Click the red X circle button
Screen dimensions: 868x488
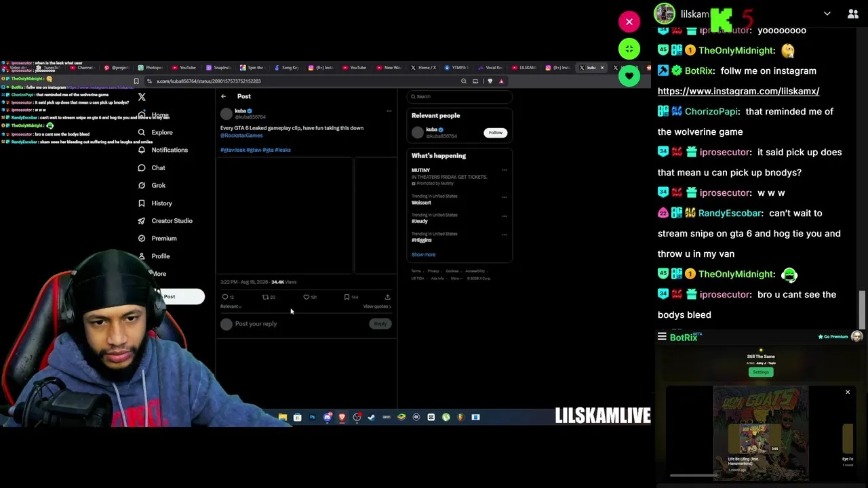[629, 22]
